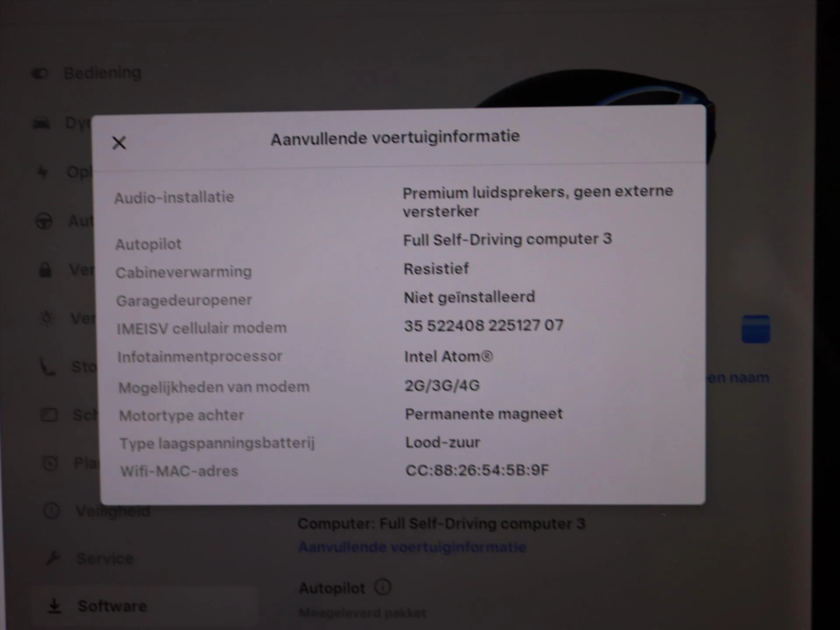Image resolution: width=840 pixels, height=630 pixels.
Task: Select MAC address CC:88:26:54:5B:9F
Action: click(477, 470)
